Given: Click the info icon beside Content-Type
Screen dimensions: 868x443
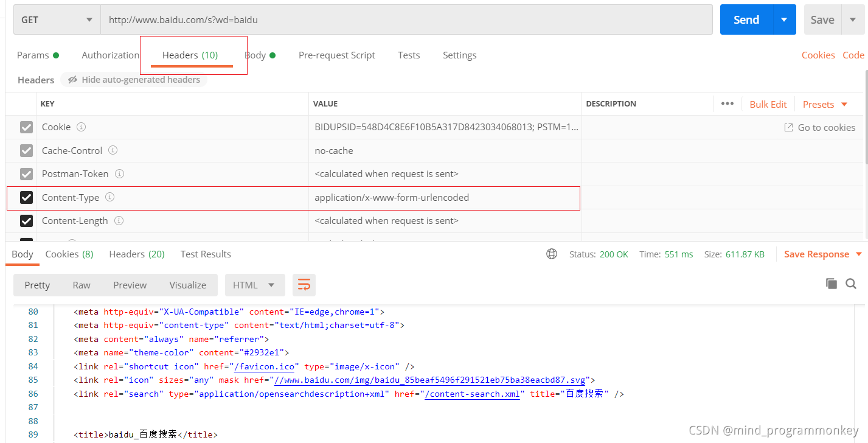Looking at the screenshot, I should pyautogui.click(x=110, y=197).
